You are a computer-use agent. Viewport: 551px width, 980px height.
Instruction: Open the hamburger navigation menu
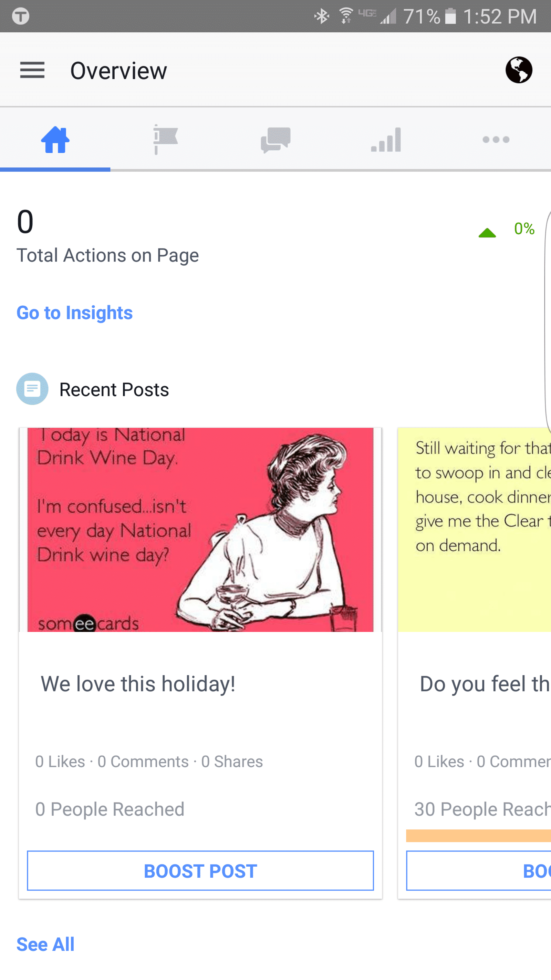pyautogui.click(x=32, y=70)
